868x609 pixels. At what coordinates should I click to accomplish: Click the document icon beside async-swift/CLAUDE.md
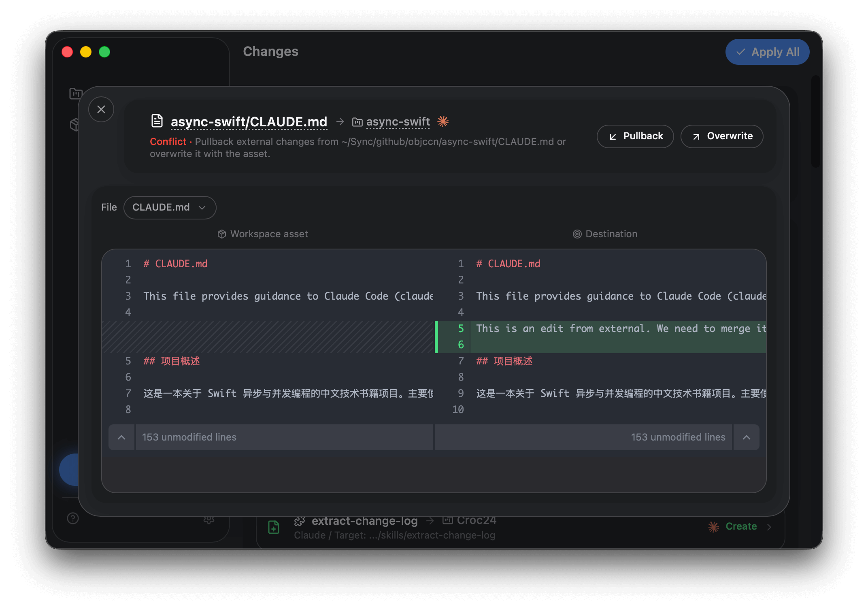(157, 121)
